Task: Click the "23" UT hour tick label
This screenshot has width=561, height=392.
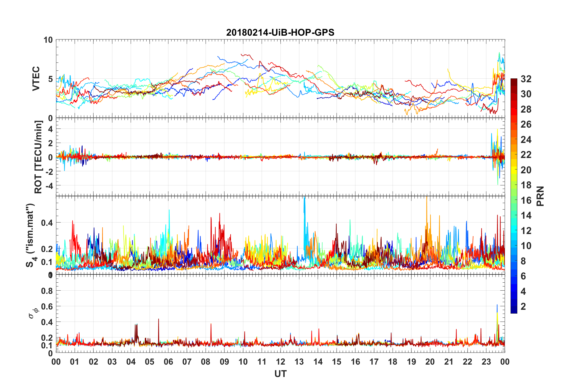Action: 486,362
